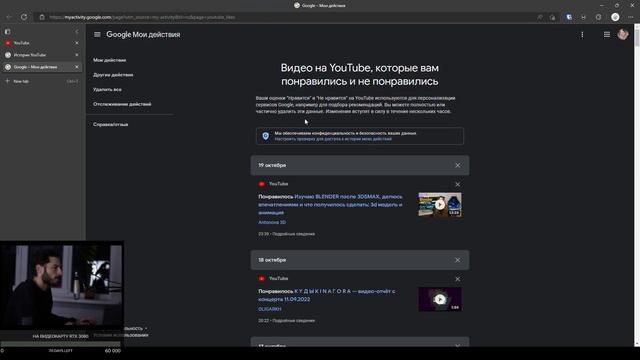Open the browser profile avatar in toolbar
The height and width of the screenshot is (360, 640).
(x=615, y=17)
